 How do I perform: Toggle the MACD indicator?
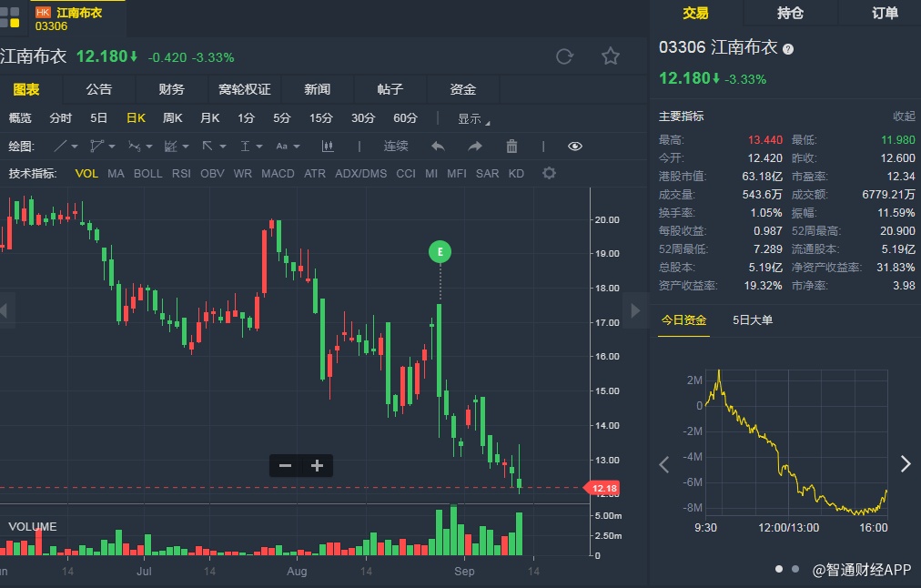click(x=278, y=173)
